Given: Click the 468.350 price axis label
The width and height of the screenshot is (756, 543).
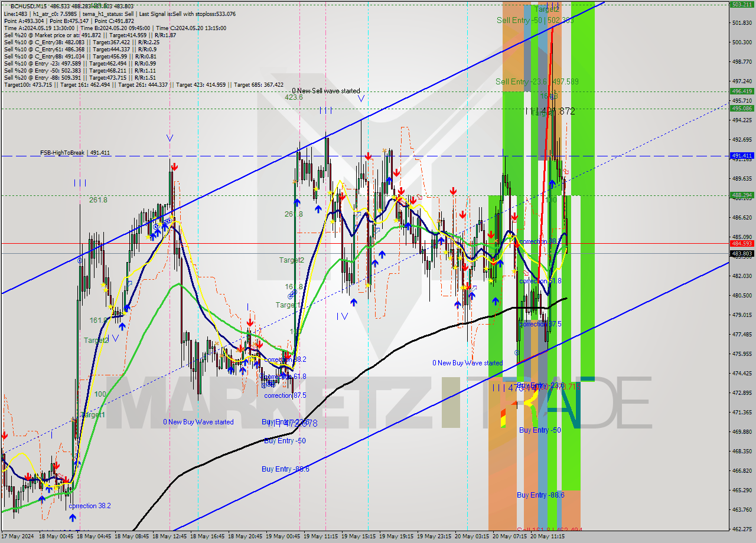Looking at the screenshot, I should point(742,452).
